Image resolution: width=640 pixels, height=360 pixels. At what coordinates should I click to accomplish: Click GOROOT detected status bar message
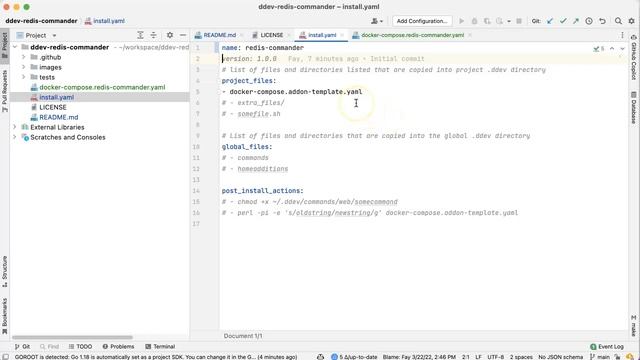pos(156,357)
